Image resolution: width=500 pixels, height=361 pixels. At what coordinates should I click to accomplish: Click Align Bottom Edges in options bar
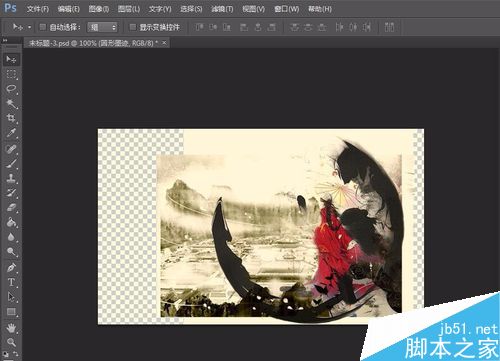tap(227, 27)
